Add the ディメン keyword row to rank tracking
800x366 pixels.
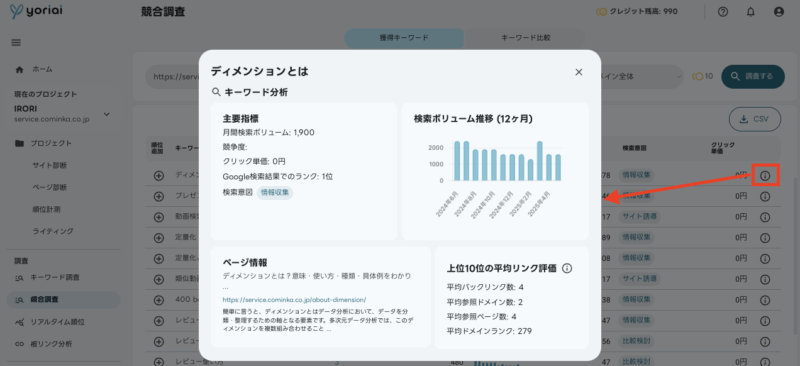(x=159, y=175)
